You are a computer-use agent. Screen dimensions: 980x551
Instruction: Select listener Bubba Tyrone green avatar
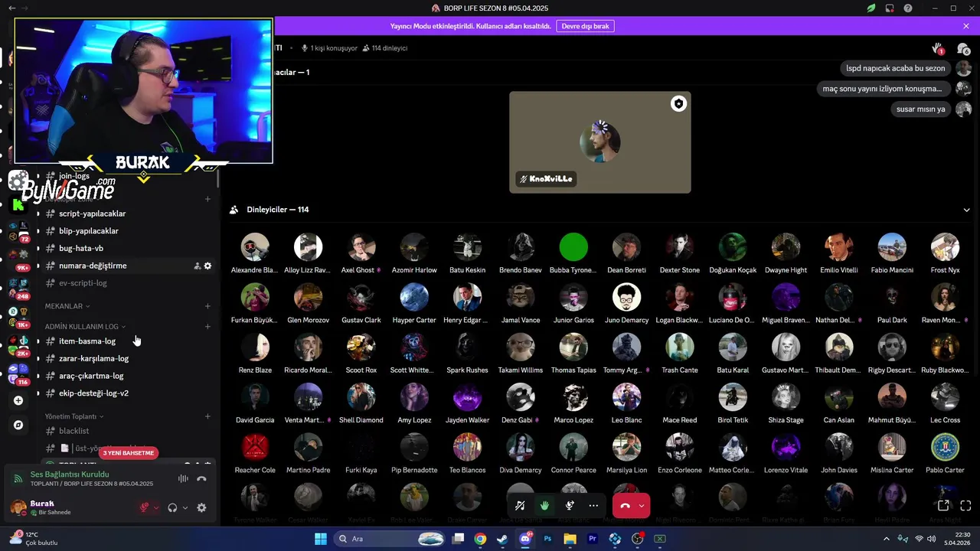click(573, 247)
